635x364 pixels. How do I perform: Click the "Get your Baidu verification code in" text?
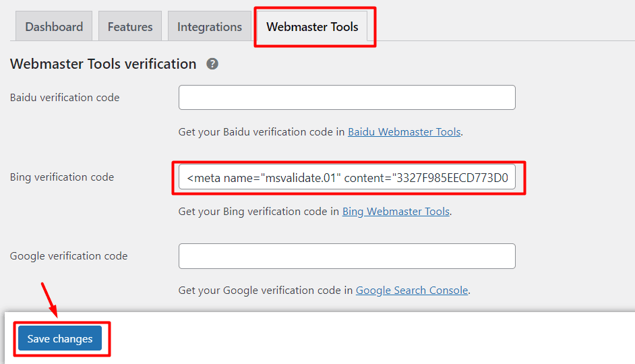click(262, 132)
